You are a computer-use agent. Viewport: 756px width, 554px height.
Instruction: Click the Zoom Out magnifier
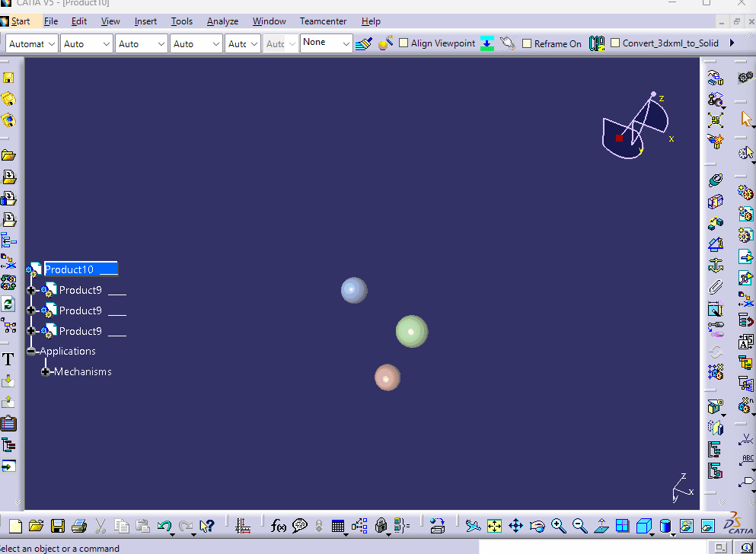579,526
